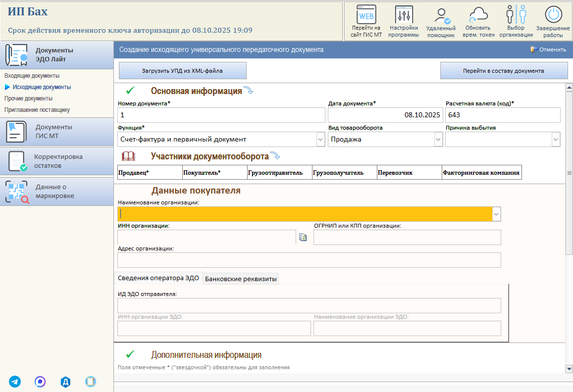
Task: Select the Покупатель* participant tab
Action: coord(215,172)
